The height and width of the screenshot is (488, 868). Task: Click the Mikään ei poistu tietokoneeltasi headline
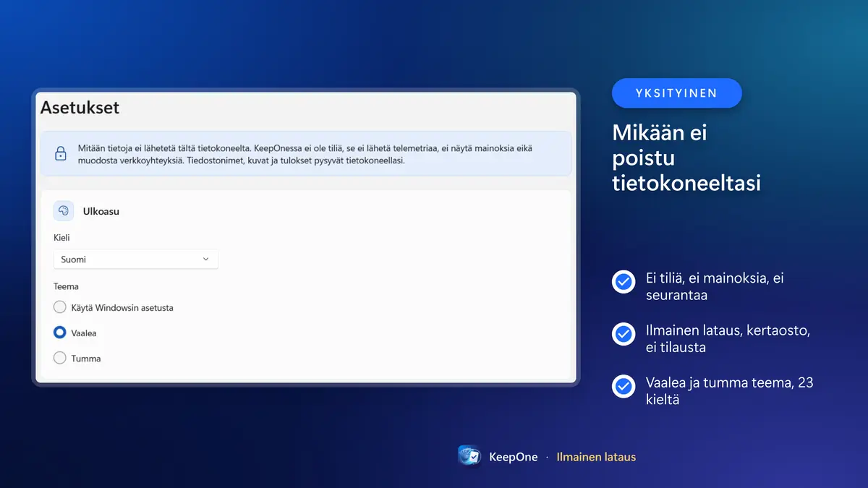tap(686, 158)
